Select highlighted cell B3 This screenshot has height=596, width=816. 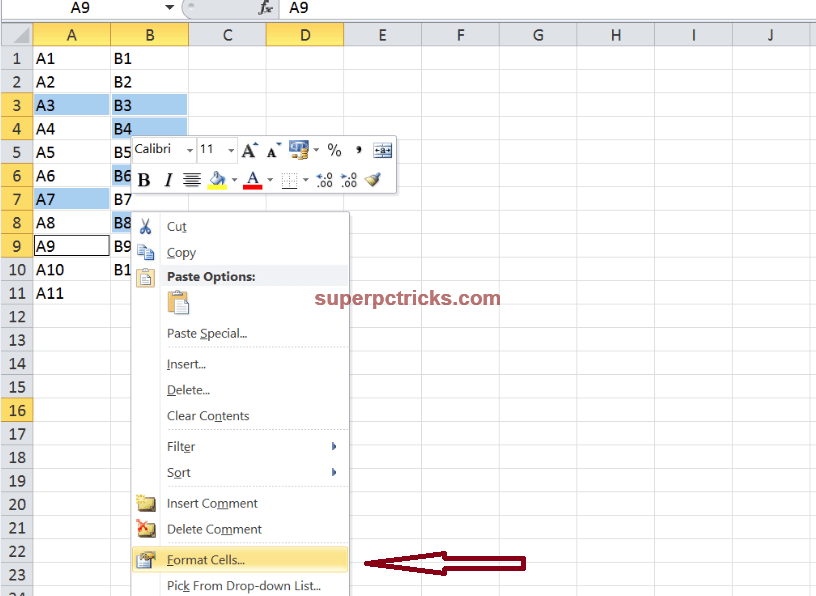[x=149, y=105]
